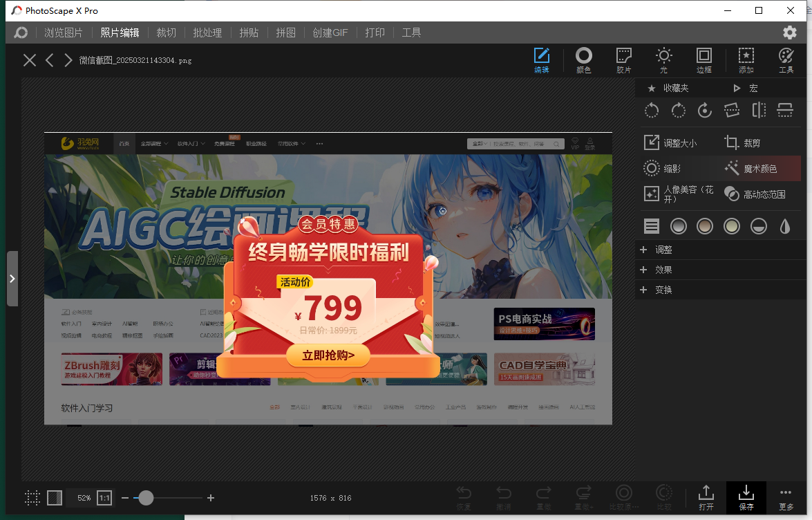The width and height of the screenshot is (812, 520).
Task: Zoom out with the minus button
Action: (x=125, y=498)
